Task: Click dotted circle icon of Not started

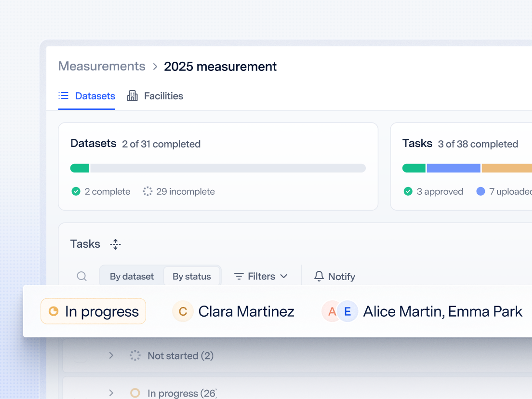Action: (x=135, y=355)
